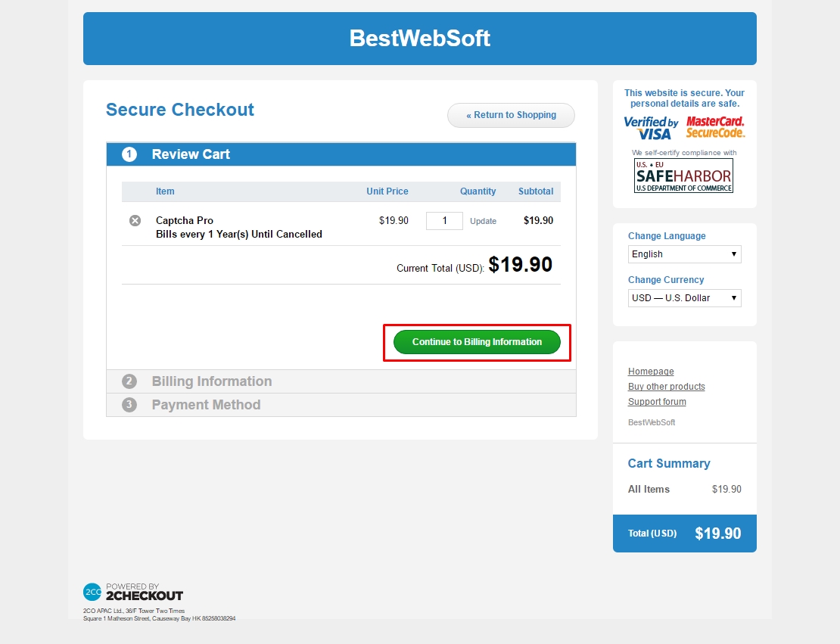This screenshot has width=840, height=644.
Task: Click the Verified by Visa logo
Action: pos(651,128)
